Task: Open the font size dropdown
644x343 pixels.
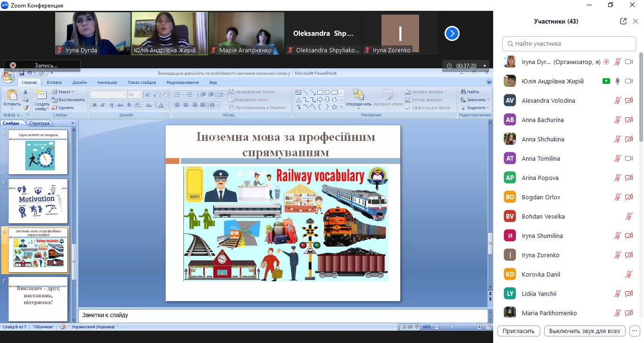Action: 139,95
